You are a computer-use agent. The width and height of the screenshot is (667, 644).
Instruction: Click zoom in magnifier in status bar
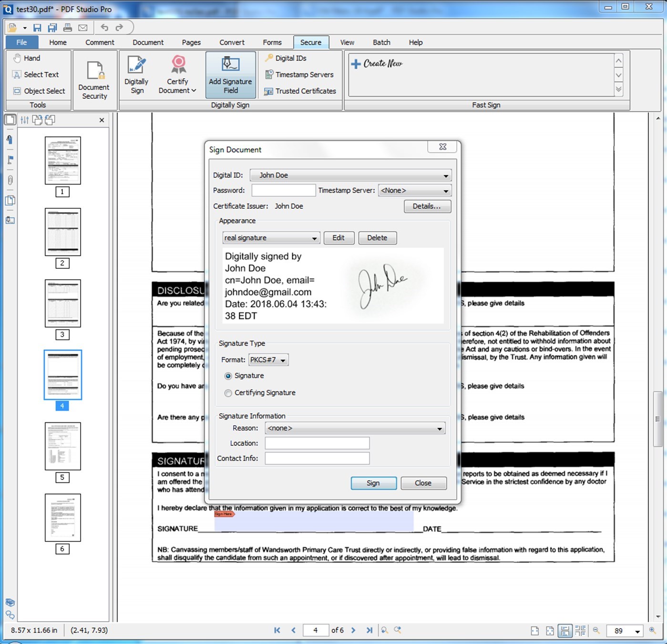[652, 631]
